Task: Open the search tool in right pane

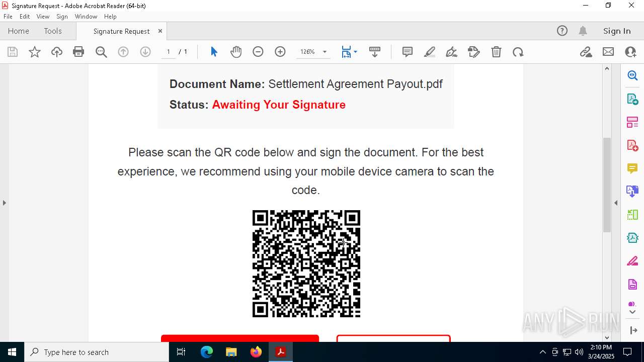Action: 632,75
